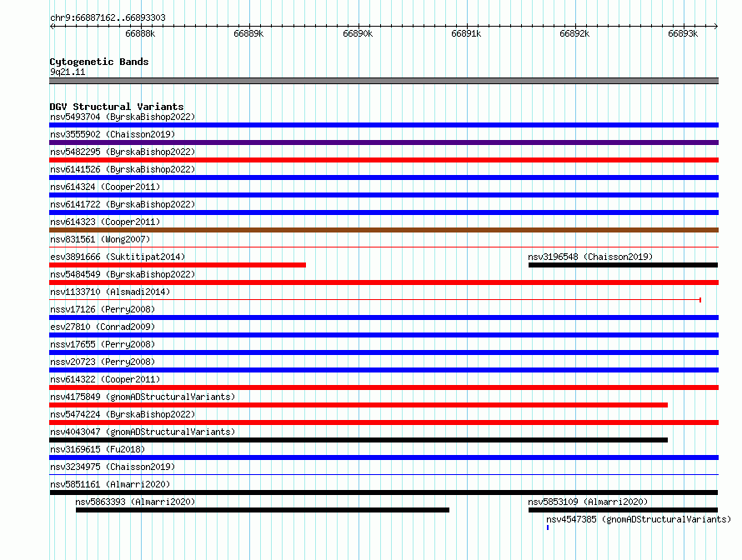Click the black bar for nsv3196548

pos(624,265)
